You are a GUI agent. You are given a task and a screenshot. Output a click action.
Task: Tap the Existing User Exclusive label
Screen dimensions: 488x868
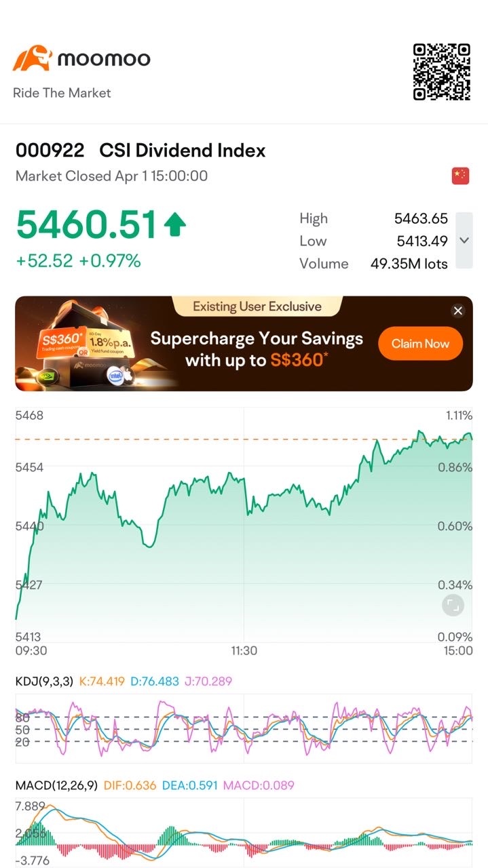click(257, 307)
